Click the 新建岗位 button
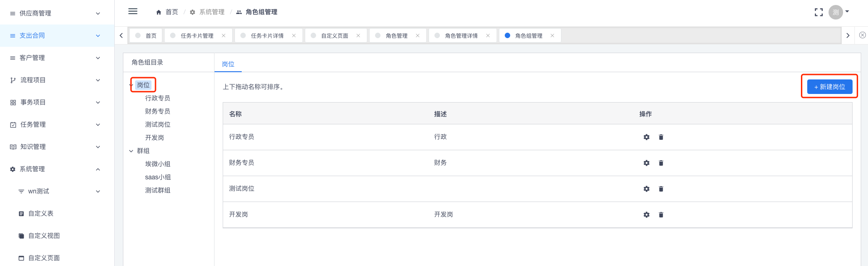Viewport: 868px width, 266px height. (829, 87)
